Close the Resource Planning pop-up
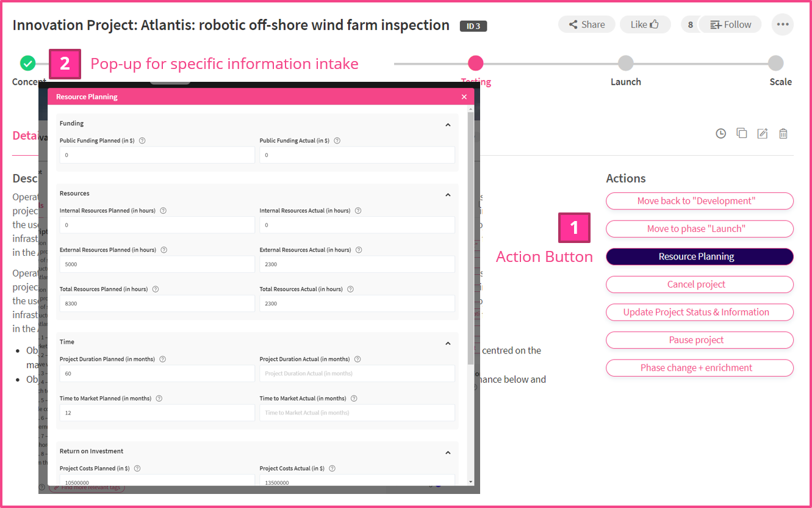The image size is (812, 508). click(x=464, y=97)
